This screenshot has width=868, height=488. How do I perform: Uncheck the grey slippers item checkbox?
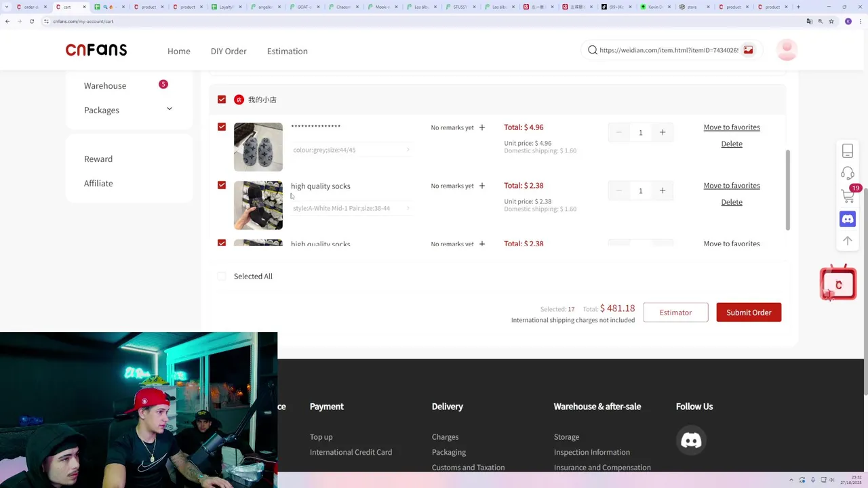pyautogui.click(x=222, y=127)
